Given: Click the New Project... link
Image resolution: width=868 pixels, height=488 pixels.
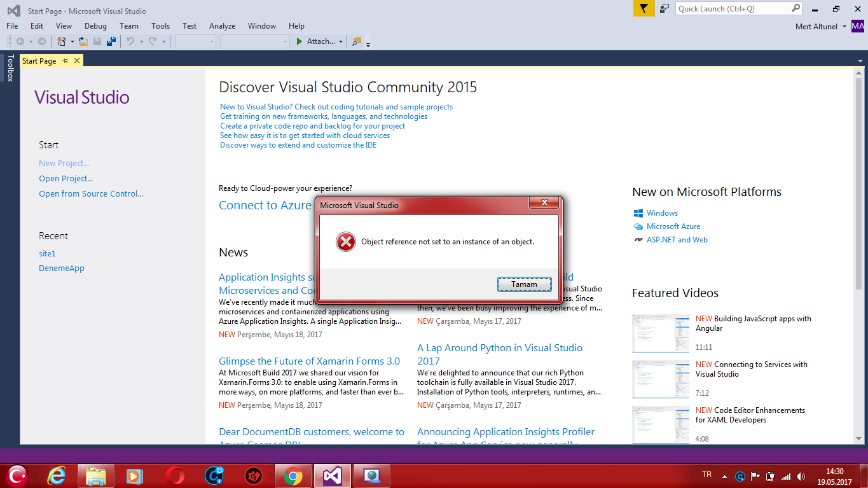Looking at the screenshot, I should click(x=64, y=164).
